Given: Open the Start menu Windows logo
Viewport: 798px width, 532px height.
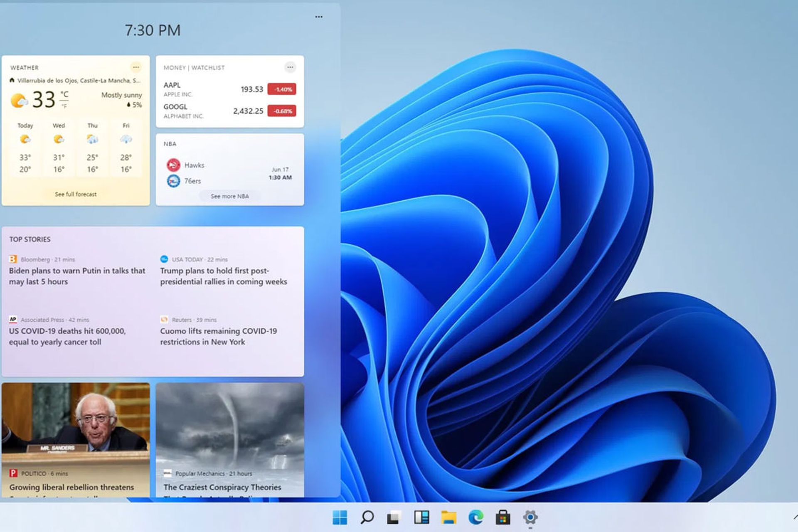Looking at the screenshot, I should pos(340,517).
